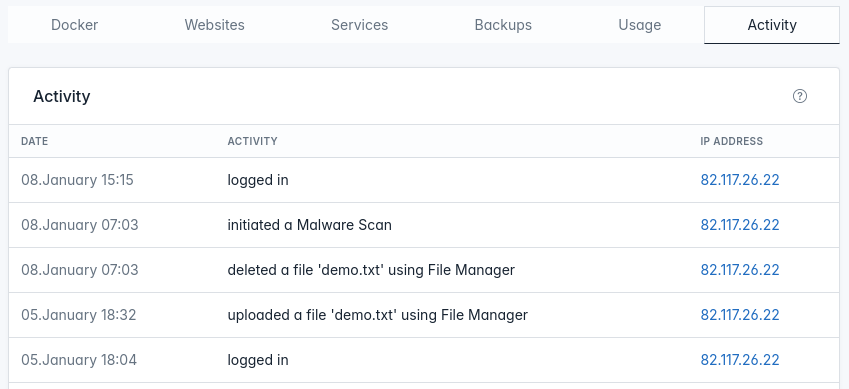The width and height of the screenshot is (849, 389).
Task: Open the Usage tab
Action: pos(639,25)
